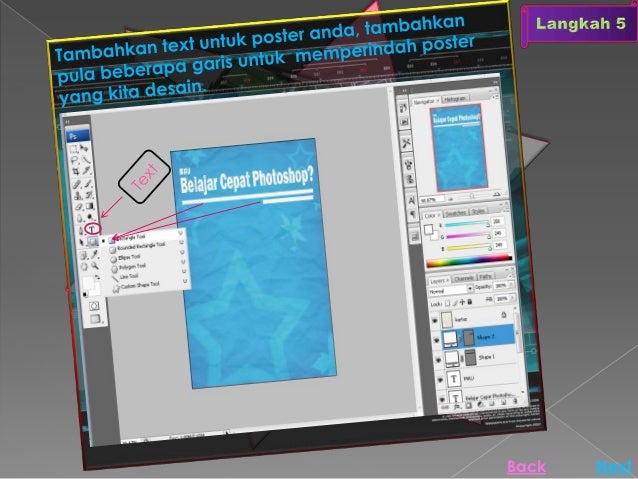Change screen mode button in toolbox
The height and width of the screenshot is (479, 638).
[95, 319]
